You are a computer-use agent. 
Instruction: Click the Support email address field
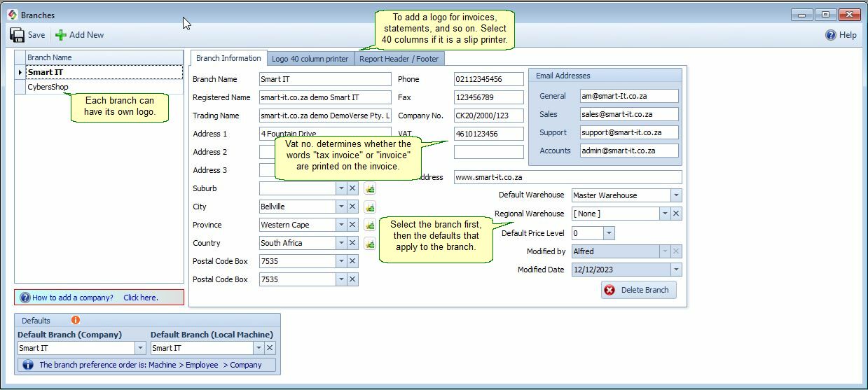point(629,132)
